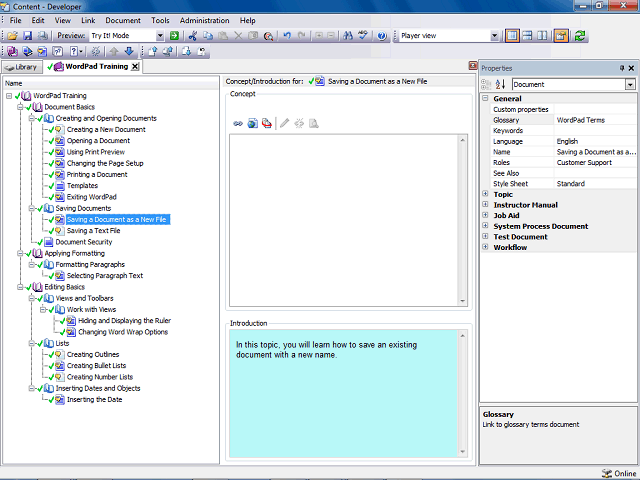Start preview with green arrow button
Viewport: 640px width, 480px height.
174,36
